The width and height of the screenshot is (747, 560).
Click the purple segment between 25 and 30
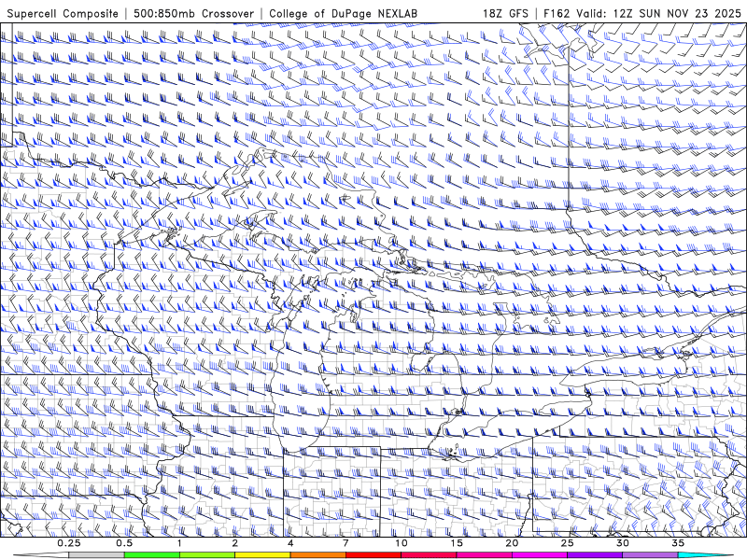[x=595, y=555]
